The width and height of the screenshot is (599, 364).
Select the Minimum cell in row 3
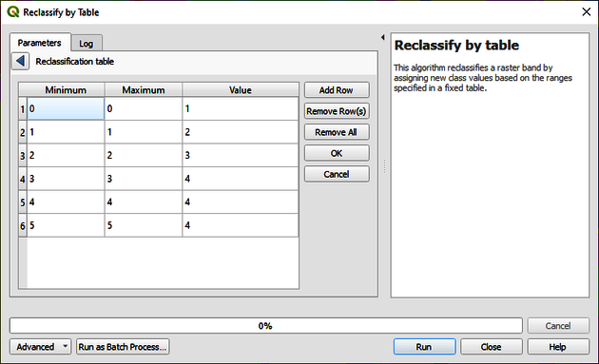[x=66, y=156]
